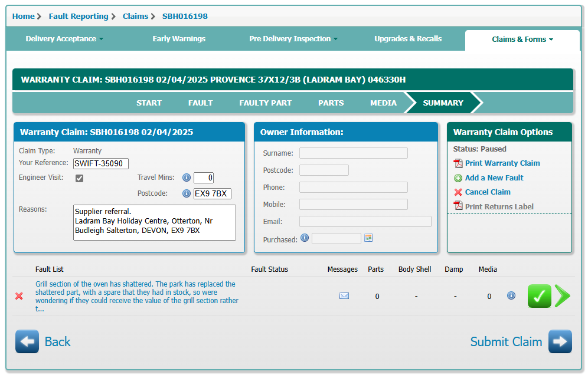Image resolution: width=588 pixels, height=378 pixels.
Task: Delete fault using the red X icon
Action: point(19,296)
